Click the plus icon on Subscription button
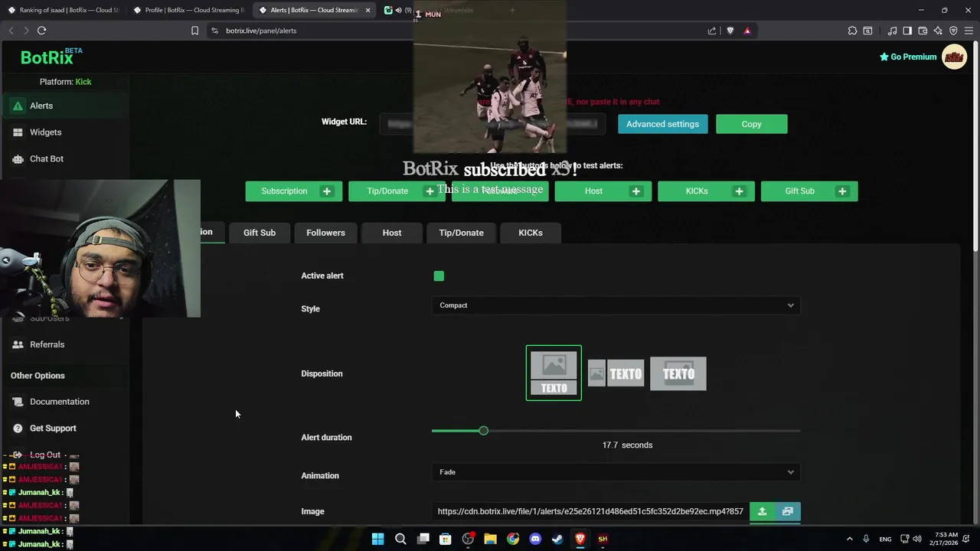Screen dimensions: 980x551 pos(327,191)
